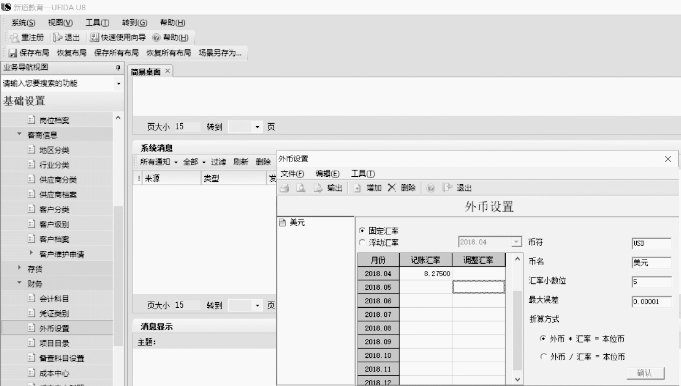
Task: Click the 退出 icon in 外币设置 toolbar
Action: [x=447, y=188]
